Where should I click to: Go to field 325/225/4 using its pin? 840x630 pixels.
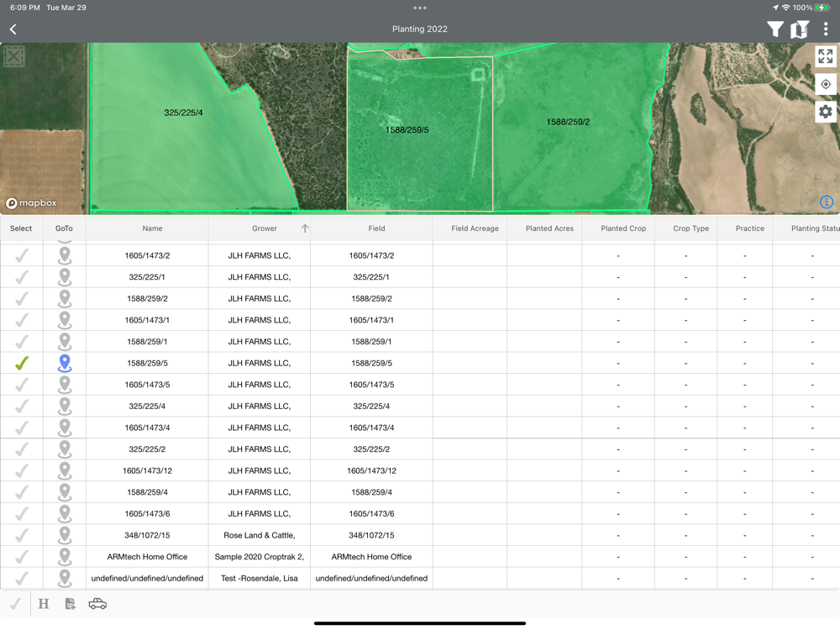tap(65, 406)
